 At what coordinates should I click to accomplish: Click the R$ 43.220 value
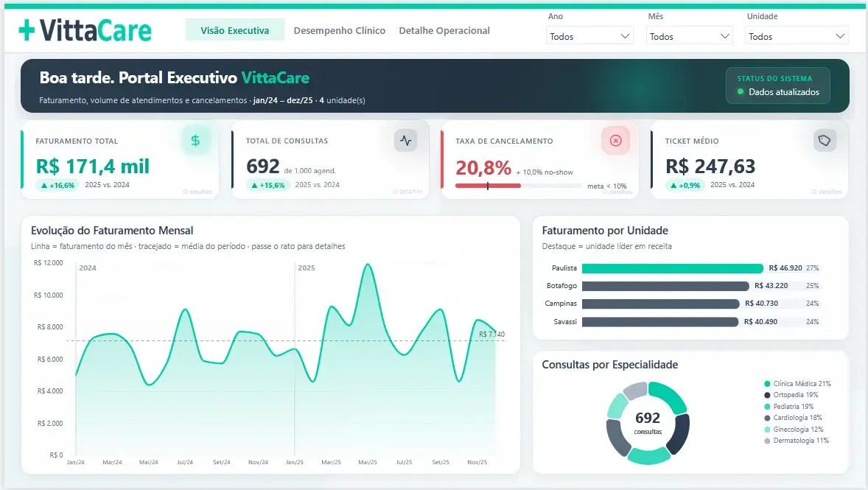(x=771, y=286)
